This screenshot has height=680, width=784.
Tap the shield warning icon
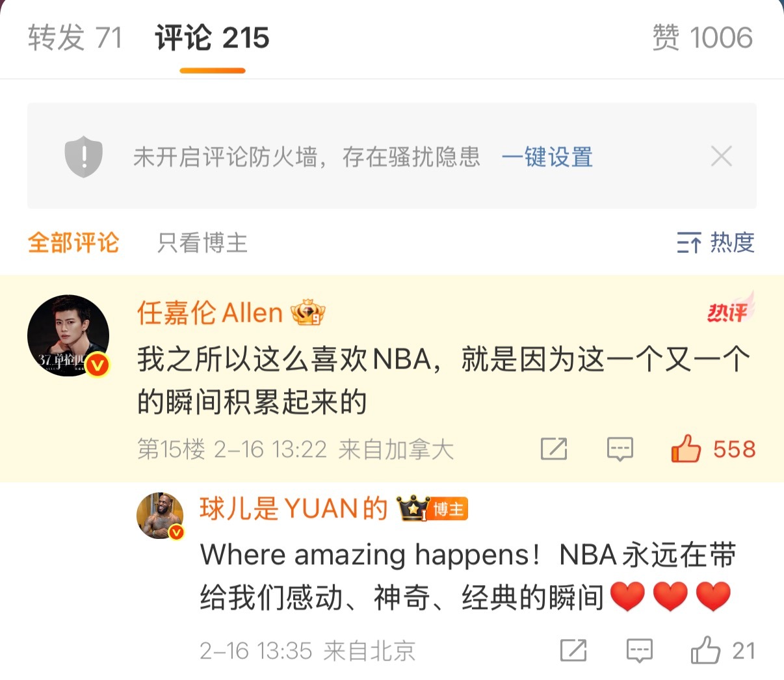84,157
